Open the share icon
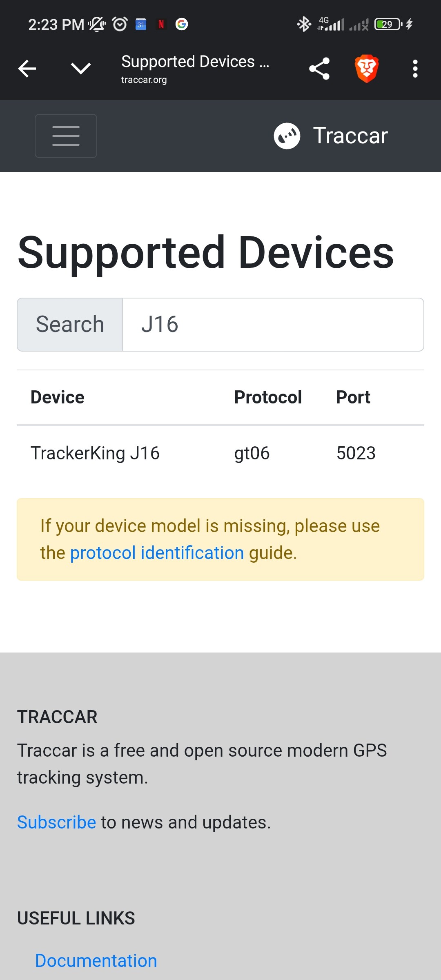The width and height of the screenshot is (441, 980). [x=319, y=69]
